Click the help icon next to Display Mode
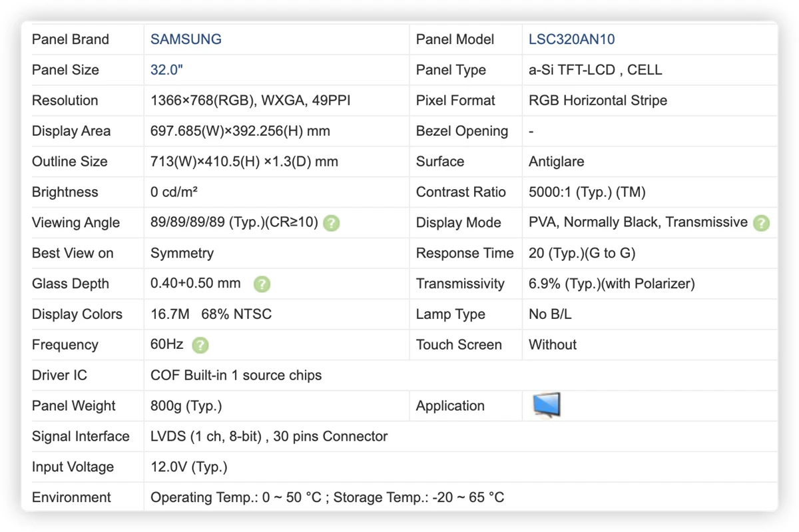Viewport: 799px width, 532px height. point(761,223)
